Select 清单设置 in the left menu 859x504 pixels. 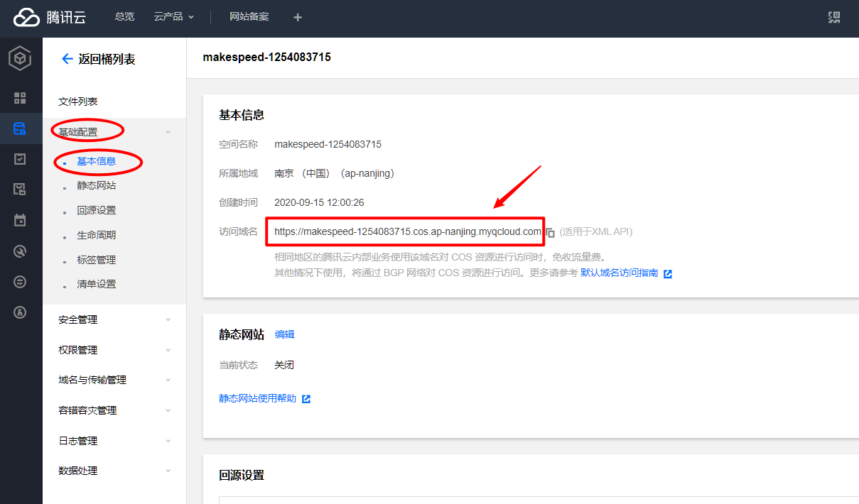[x=97, y=284]
